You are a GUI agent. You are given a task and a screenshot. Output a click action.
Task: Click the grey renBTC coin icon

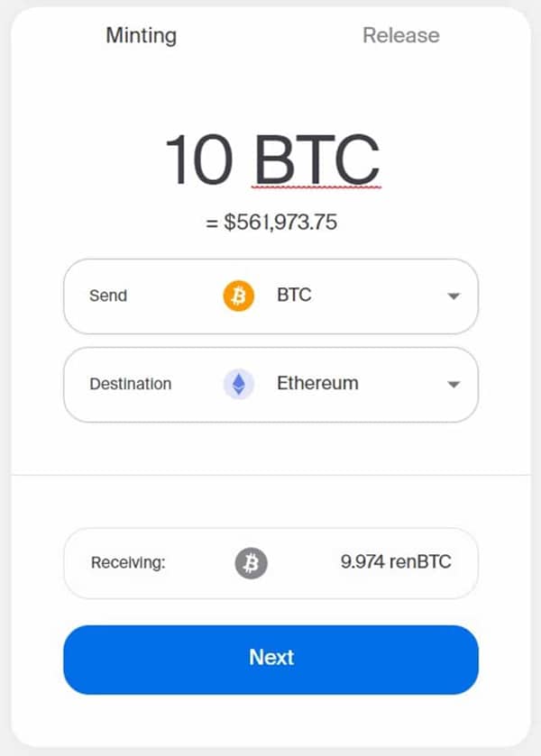pyautogui.click(x=252, y=563)
